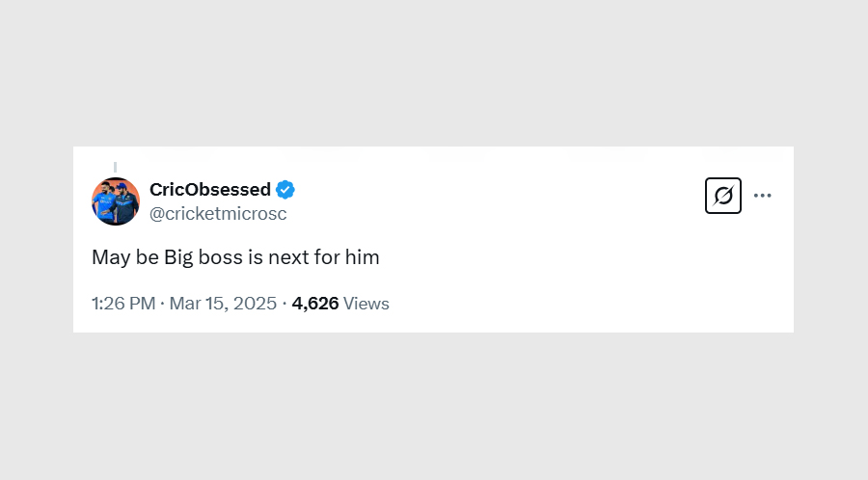The image size is (868, 480).
Task: Open the CricObsessed display name link
Action: pos(210,189)
